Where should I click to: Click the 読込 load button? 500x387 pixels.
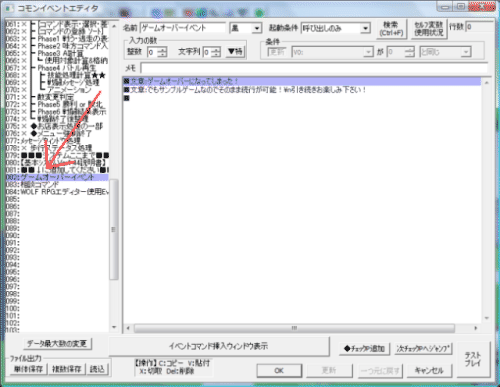[97, 369]
